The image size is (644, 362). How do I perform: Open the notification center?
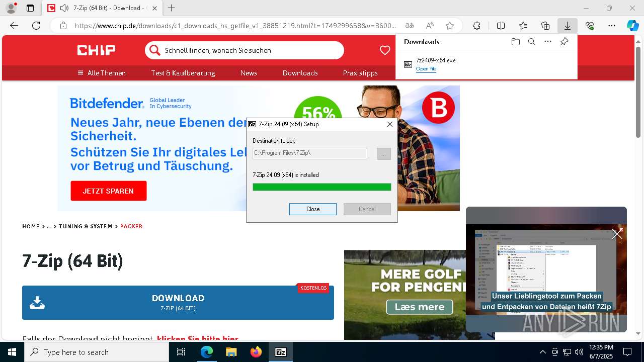pyautogui.click(x=627, y=352)
